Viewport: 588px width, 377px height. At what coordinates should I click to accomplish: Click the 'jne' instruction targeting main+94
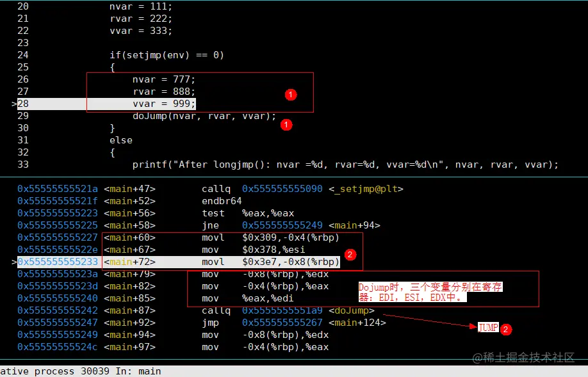(x=291, y=225)
